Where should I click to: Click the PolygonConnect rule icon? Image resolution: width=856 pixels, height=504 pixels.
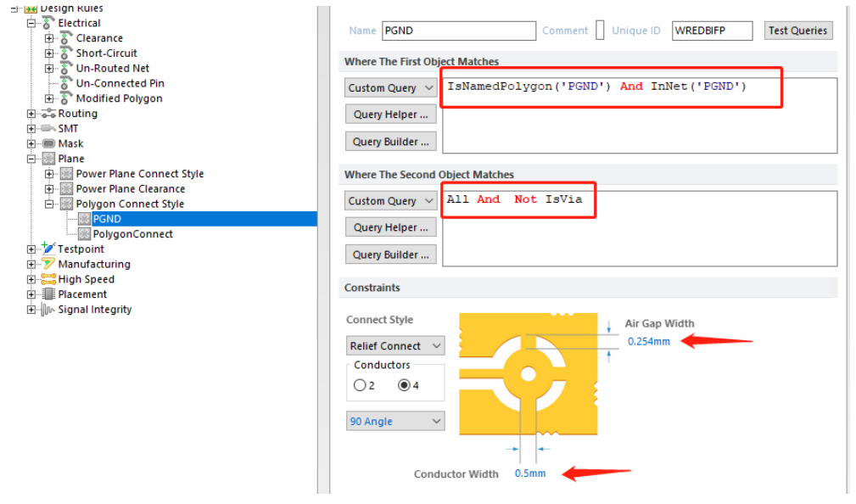[84, 234]
